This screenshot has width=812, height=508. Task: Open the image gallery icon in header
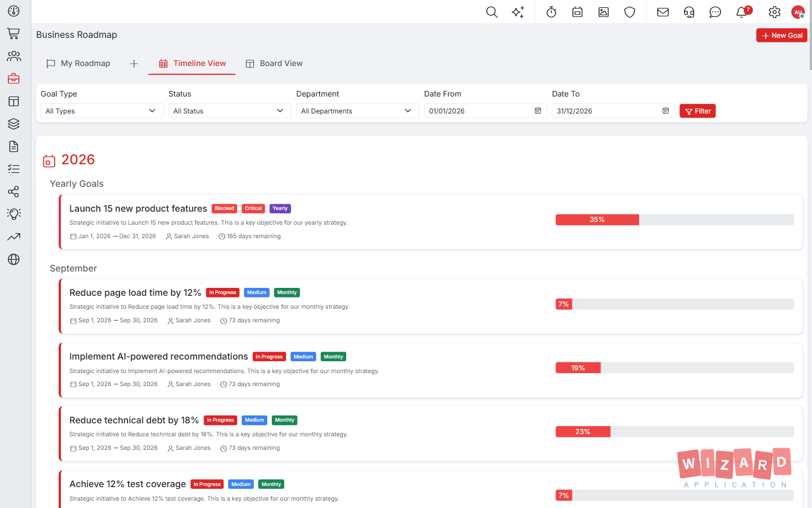tap(603, 12)
